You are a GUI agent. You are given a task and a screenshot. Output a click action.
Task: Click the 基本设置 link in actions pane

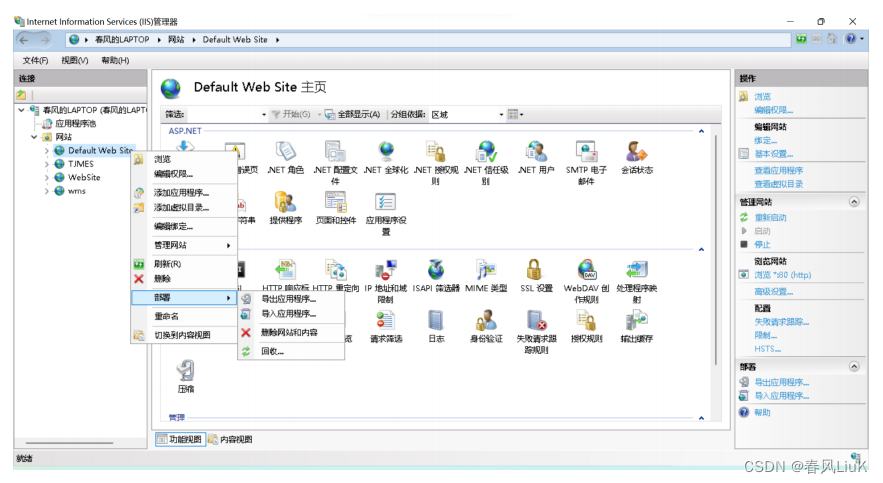pos(774,154)
